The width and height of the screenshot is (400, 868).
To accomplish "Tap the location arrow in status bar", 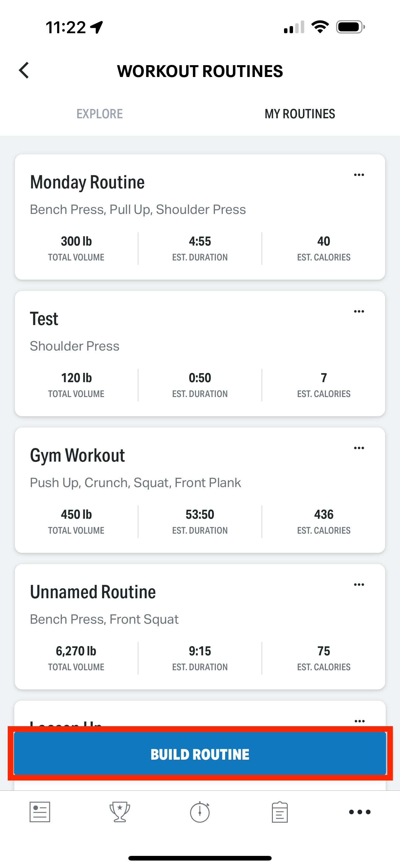I will [97, 27].
